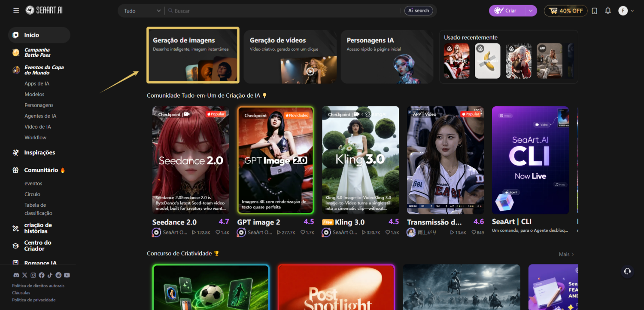The height and width of the screenshot is (310, 644).
Task: Open the Discord social link
Action: coord(16,275)
